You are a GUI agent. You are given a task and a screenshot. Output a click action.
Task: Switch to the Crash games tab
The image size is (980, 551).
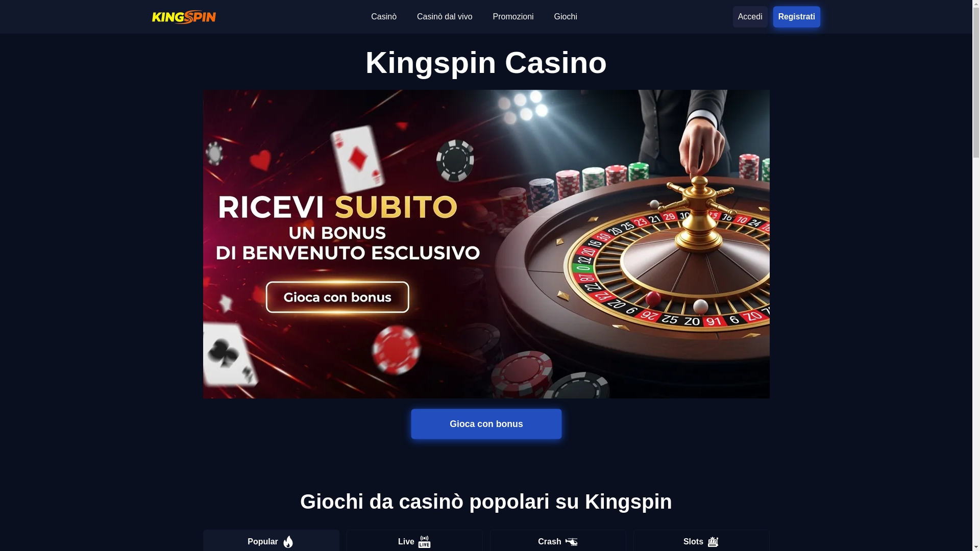pos(558,541)
